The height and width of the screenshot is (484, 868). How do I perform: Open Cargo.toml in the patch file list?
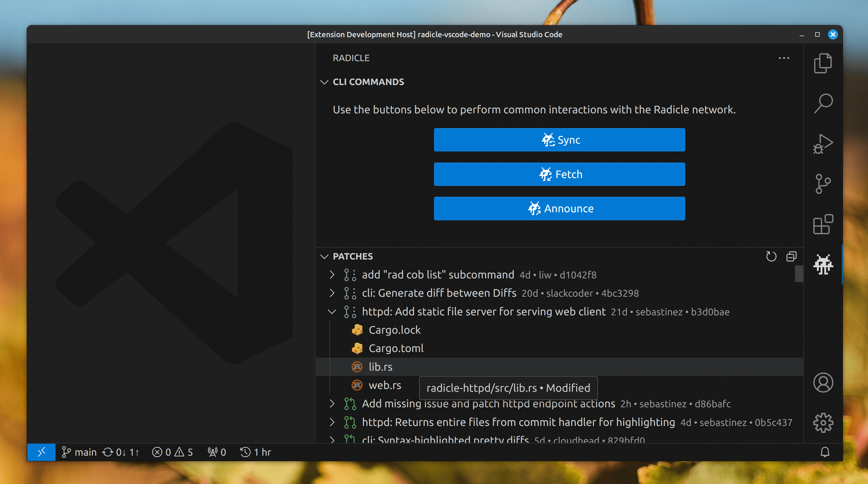pyautogui.click(x=396, y=348)
